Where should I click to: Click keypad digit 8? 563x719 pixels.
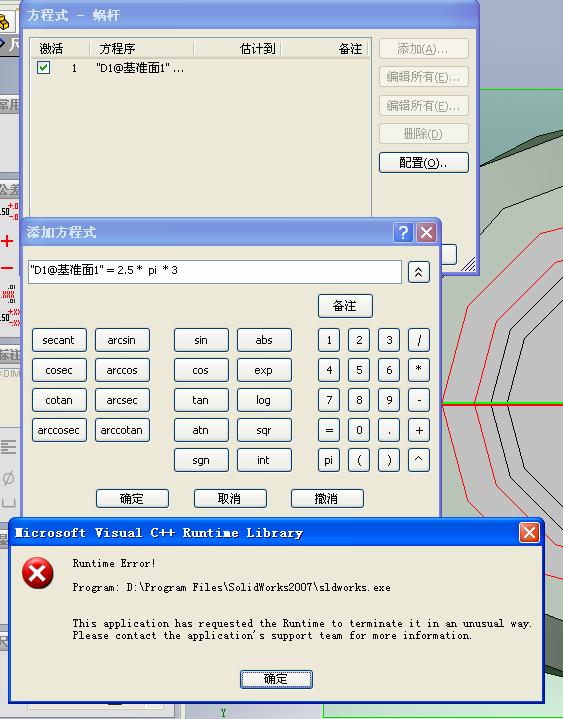click(359, 400)
